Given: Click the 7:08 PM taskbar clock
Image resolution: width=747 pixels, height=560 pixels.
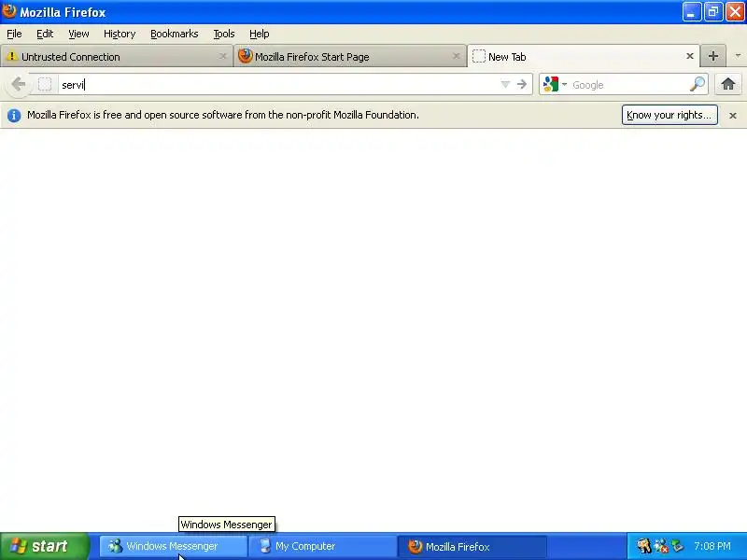Looking at the screenshot, I should 712,546.
